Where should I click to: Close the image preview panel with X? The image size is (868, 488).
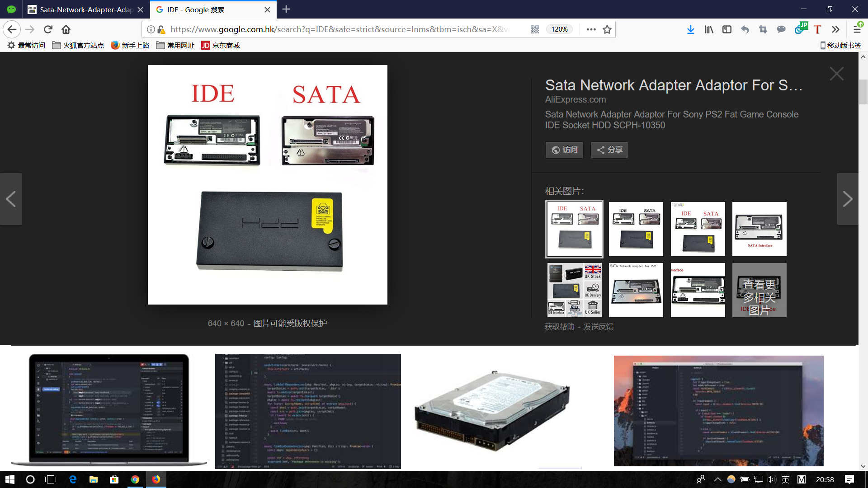(836, 74)
